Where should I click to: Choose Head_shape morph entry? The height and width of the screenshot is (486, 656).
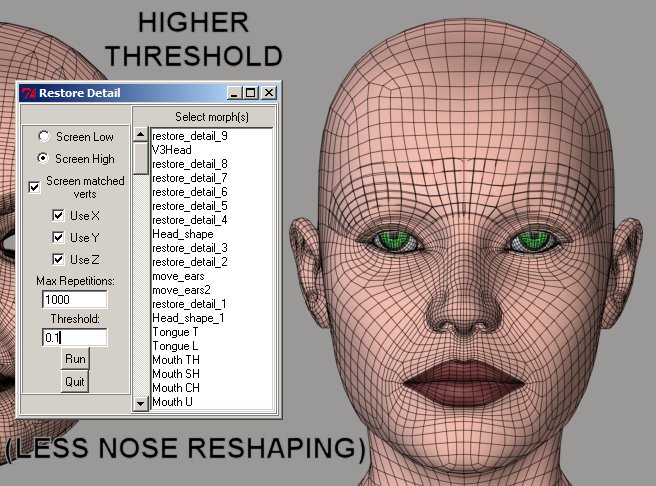pyautogui.click(x=179, y=233)
